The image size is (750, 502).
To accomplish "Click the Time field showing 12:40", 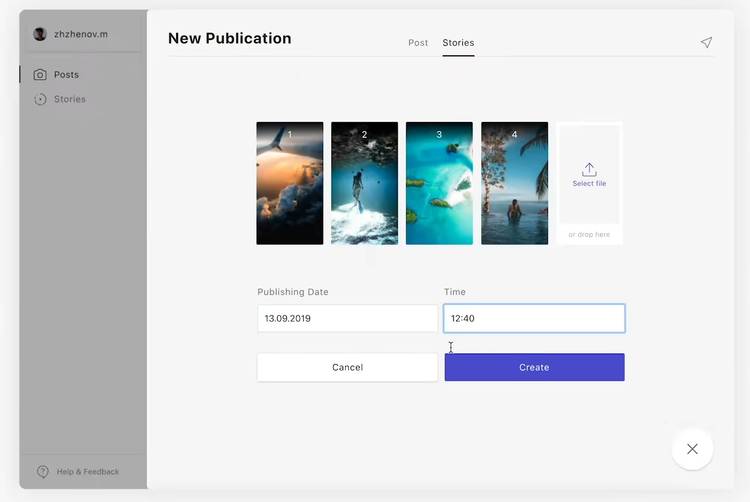I will [534, 318].
